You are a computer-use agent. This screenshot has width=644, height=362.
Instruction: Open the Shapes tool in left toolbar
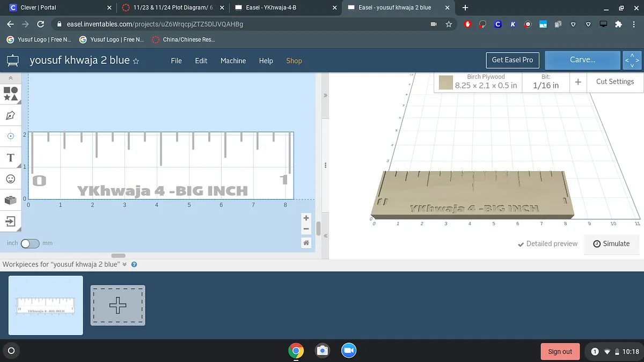click(11, 94)
